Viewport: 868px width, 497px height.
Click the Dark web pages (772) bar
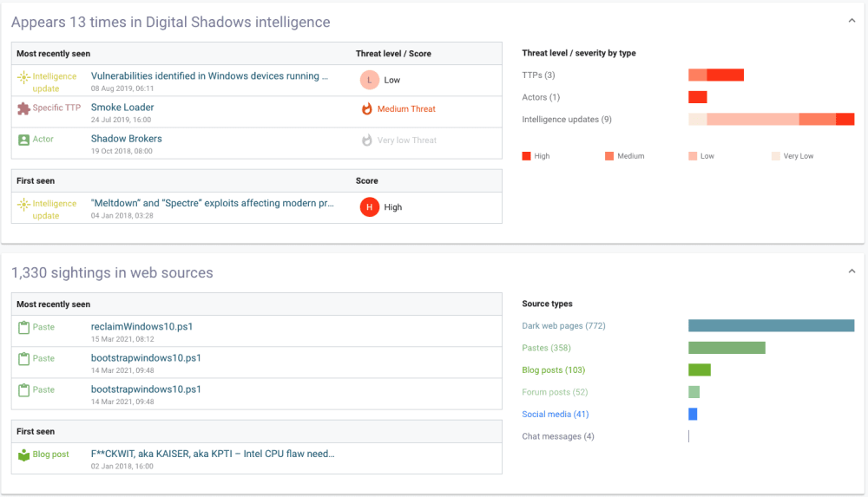[x=771, y=325]
